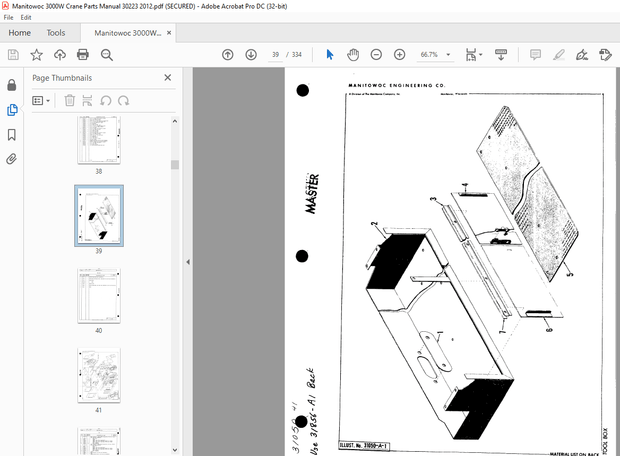
Task: Toggle the Attachments paperclip panel
Action: click(x=12, y=159)
